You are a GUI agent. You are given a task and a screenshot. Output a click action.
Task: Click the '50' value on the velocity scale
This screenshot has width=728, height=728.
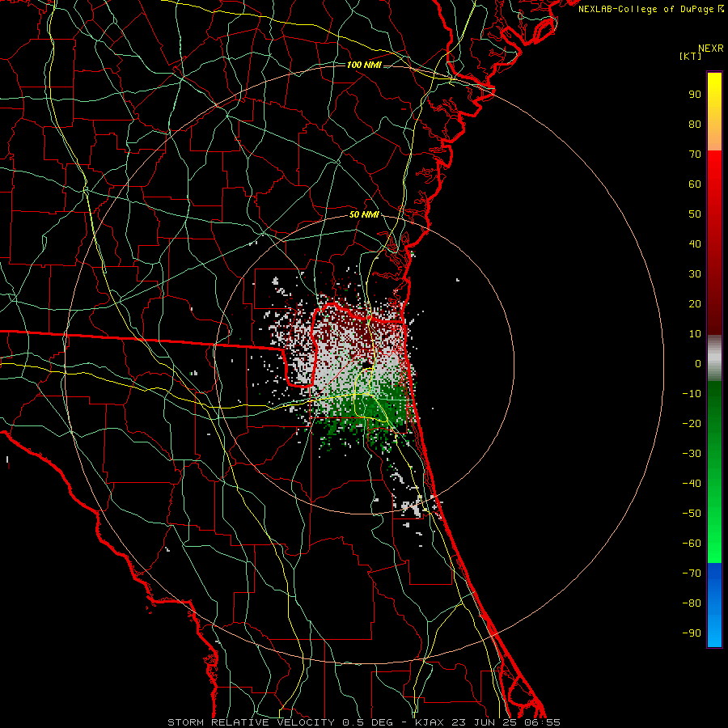pos(695,214)
